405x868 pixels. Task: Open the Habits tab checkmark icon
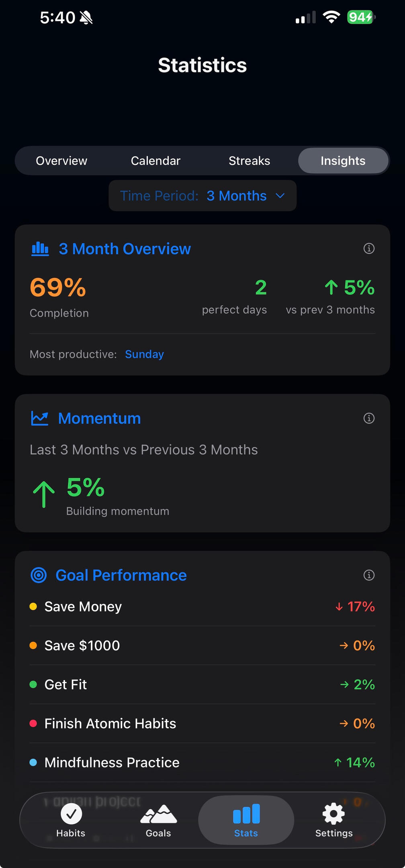[x=71, y=814]
